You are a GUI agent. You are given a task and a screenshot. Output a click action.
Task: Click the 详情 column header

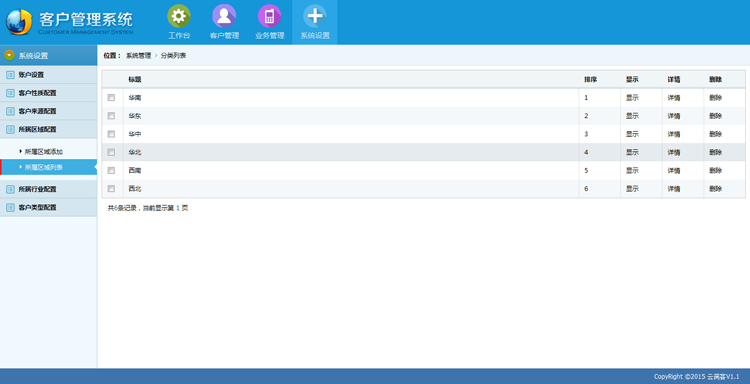tap(674, 79)
